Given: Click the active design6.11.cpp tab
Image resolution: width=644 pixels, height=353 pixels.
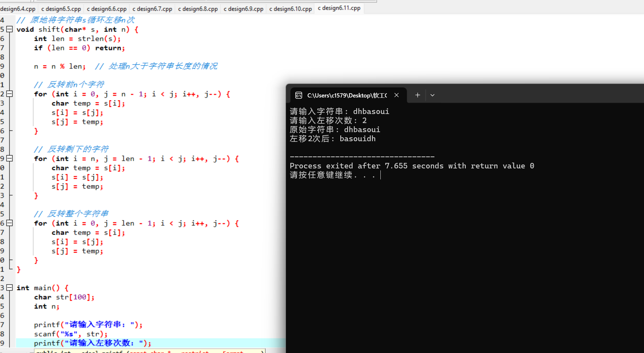Looking at the screenshot, I should (339, 8).
